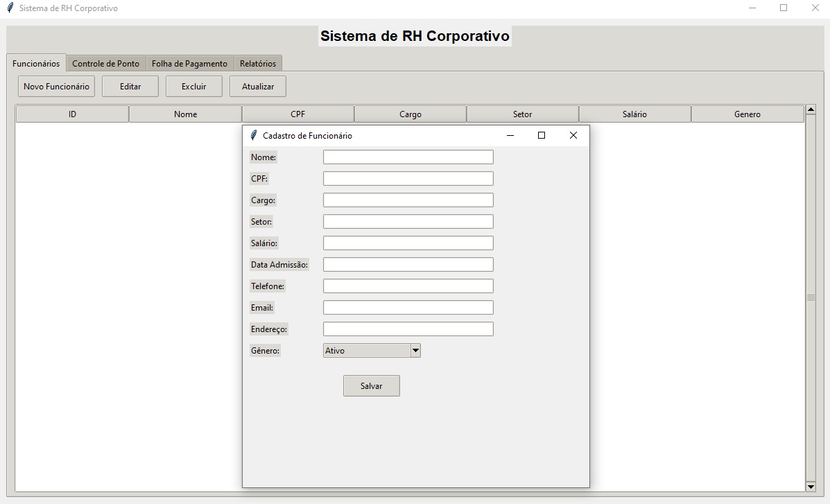830x504 pixels.
Task: Go to the Relatórios tab
Action: (x=257, y=63)
